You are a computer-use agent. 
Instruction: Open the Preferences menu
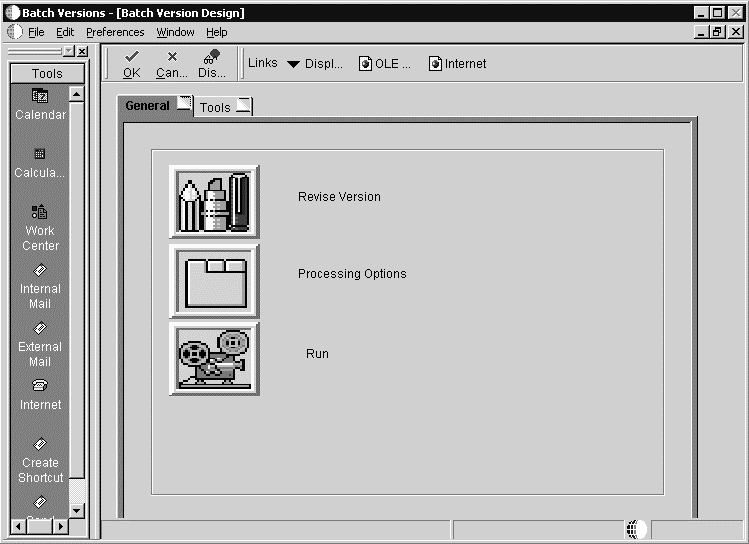click(115, 32)
